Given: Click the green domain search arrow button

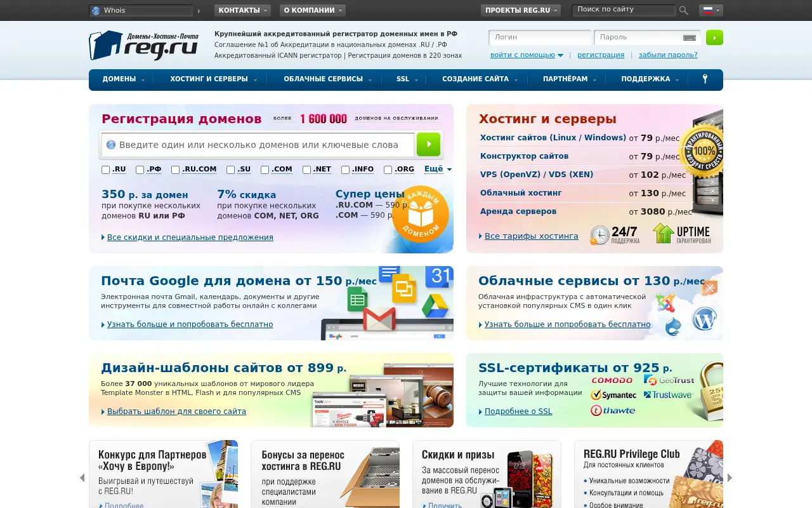Looking at the screenshot, I should 428,145.
